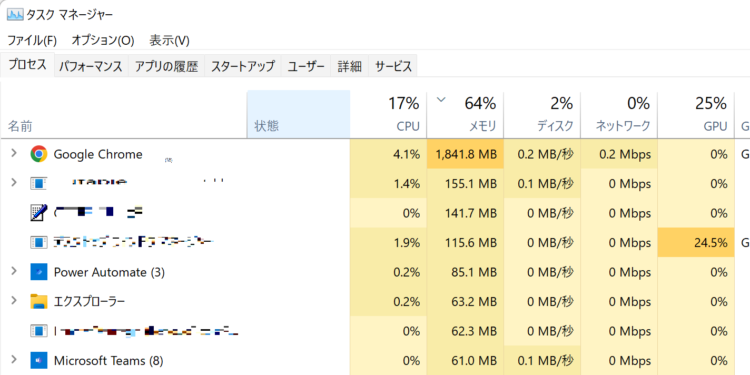Switch to the スタートアップ tab
The image size is (750, 375).
click(243, 66)
